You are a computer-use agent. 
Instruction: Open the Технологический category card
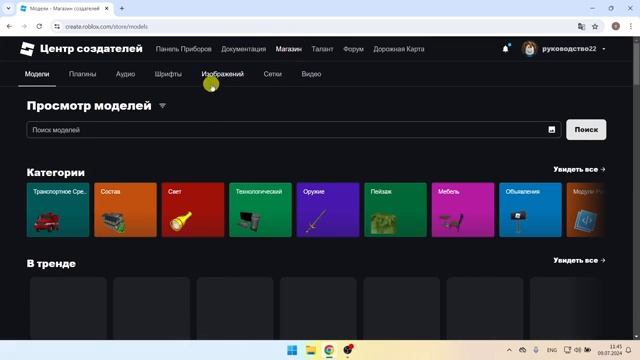[x=260, y=210]
